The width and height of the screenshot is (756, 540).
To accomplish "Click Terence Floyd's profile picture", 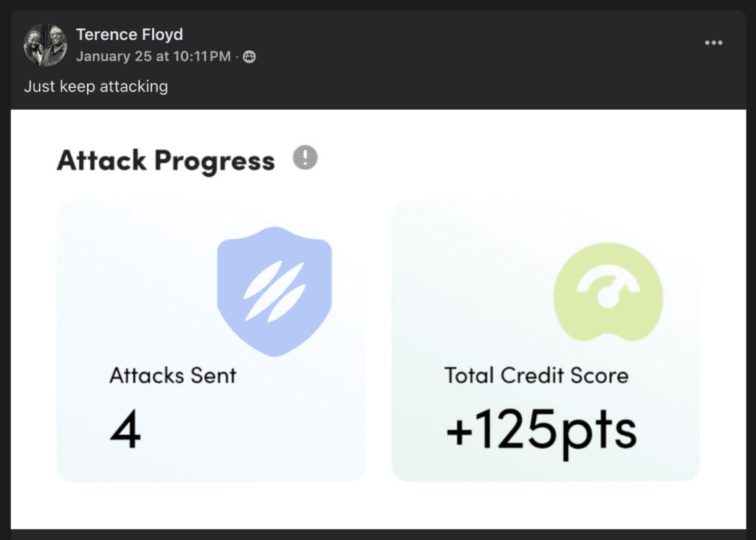I will coord(45,45).
